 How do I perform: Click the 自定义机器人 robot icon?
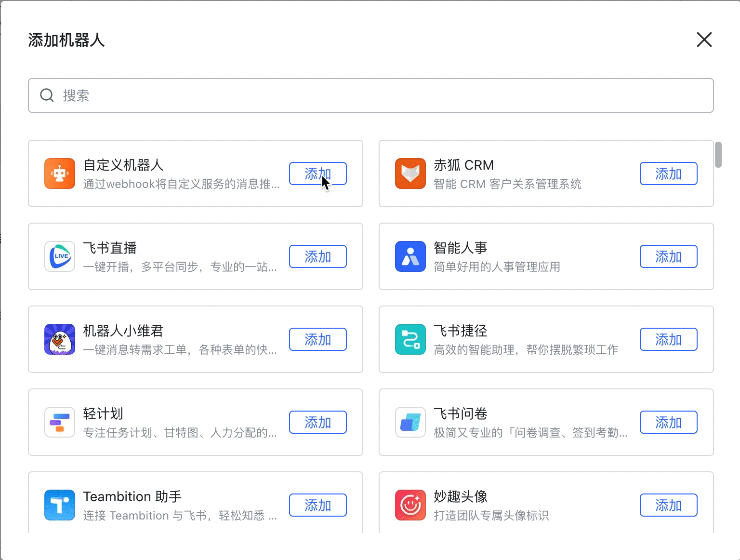[x=59, y=173]
